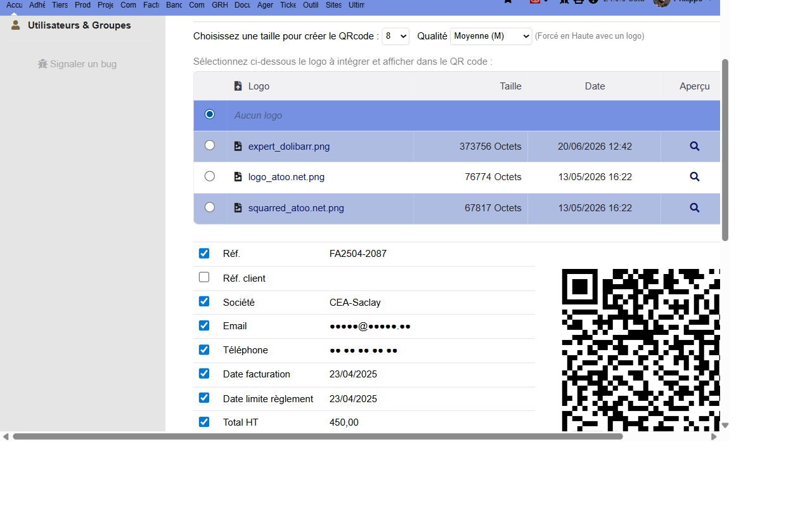Click the Total HT value 450,00
The height and width of the screenshot is (510, 812).
(x=344, y=422)
